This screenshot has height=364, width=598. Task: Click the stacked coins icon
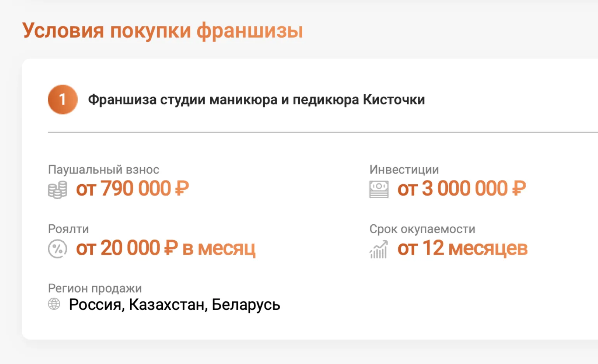(57, 190)
